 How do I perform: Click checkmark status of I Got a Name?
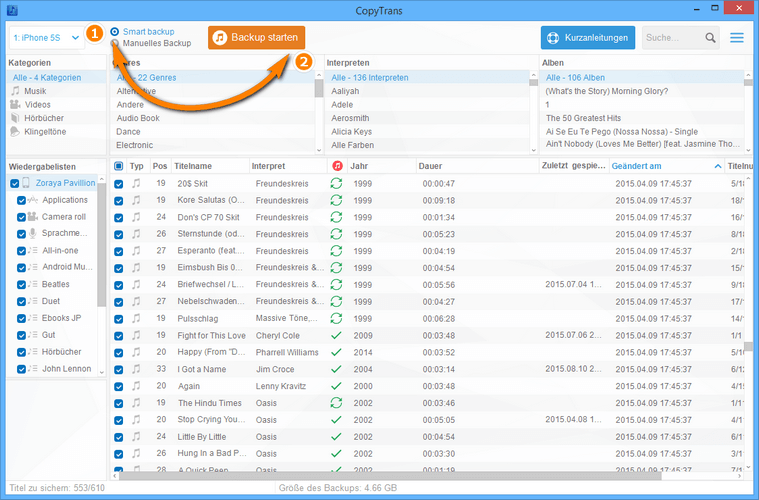336,369
